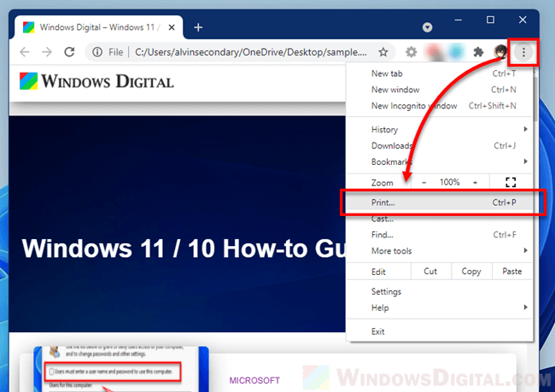Expand the Help submenu
Screen dimensions: 555x392
(439, 307)
